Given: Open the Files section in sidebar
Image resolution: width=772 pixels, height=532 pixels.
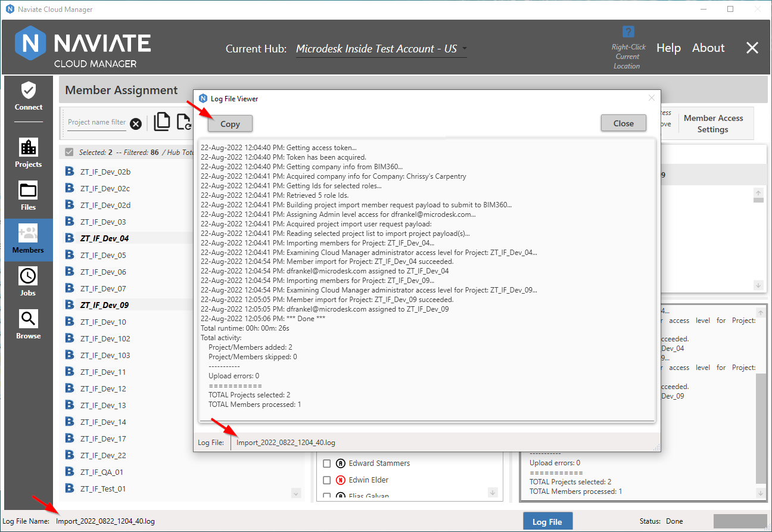Looking at the screenshot, I should [29, 197].
